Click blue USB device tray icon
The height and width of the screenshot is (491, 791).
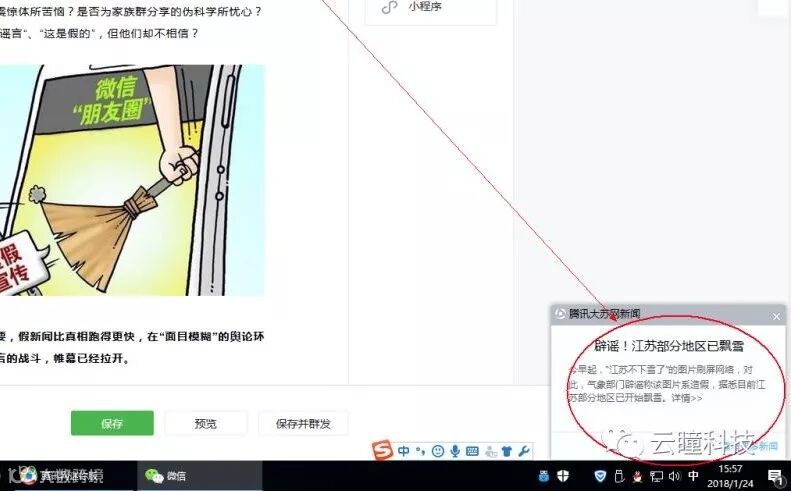click(x=544, y=476)
